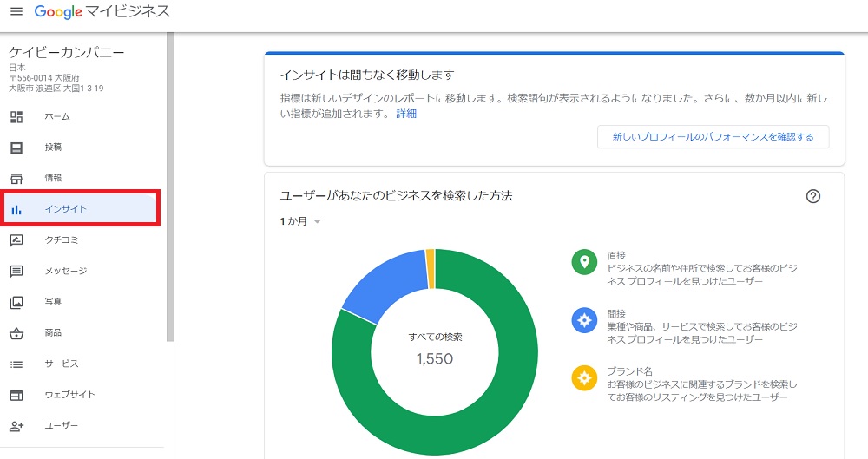This screenshot has width=868, height=459.
Task: Click the 投稿 posts icon
Action: coord(16,148)
